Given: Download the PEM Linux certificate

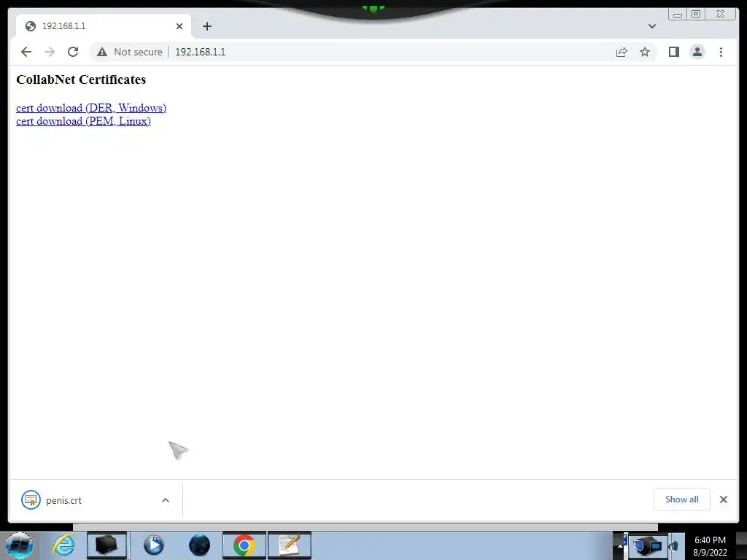Looking at the screenshot, I should click(83, 122).
